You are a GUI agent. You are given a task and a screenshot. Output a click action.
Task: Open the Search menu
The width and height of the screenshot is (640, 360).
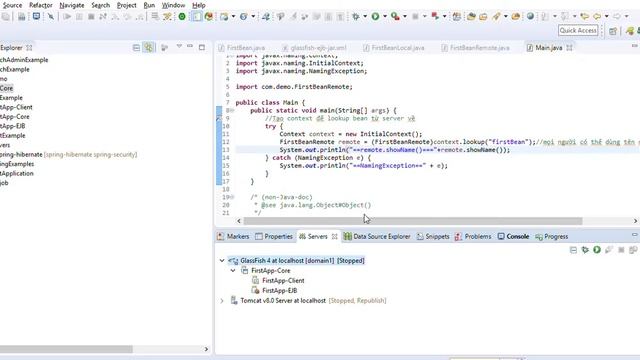click(x=100, y=5)
